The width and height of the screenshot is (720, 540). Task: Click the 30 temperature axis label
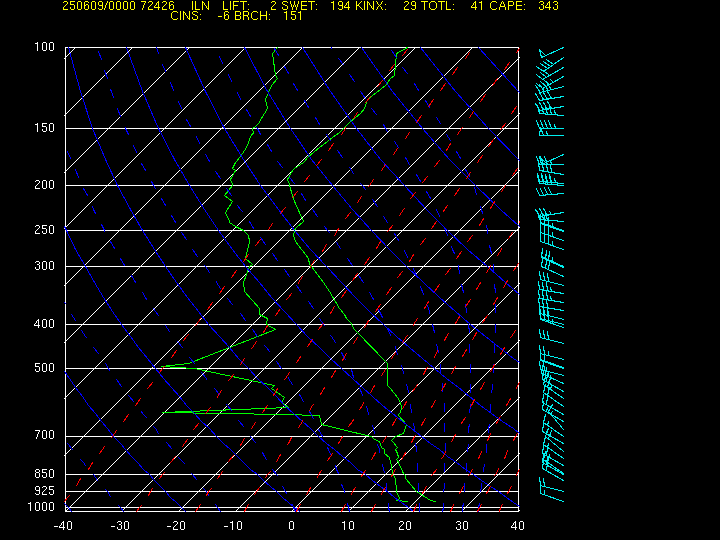coord(461,526)
